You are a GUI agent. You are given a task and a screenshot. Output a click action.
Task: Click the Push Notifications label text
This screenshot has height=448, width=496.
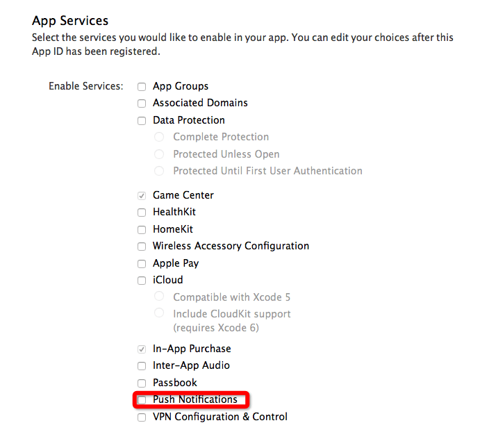coord(195,399)
